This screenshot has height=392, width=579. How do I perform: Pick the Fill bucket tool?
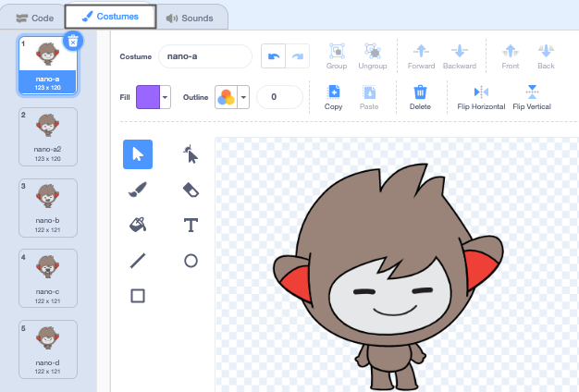138,225
